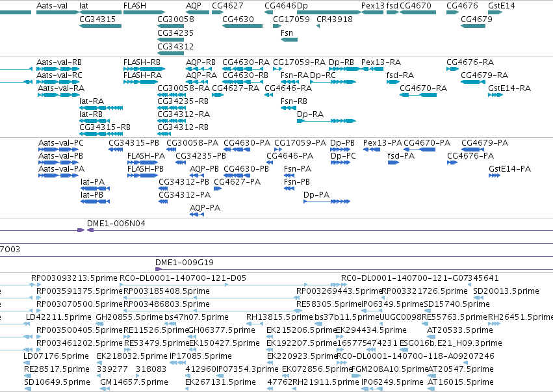553x392 pixels.
Task: Click transcript Aats-val-RC
Action: coord(59,75)
